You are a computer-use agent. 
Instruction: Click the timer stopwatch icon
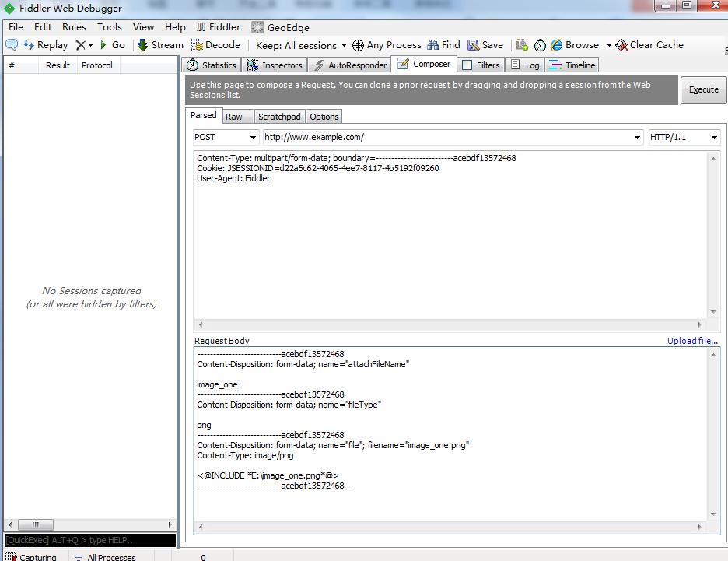[x=540, y=45]
